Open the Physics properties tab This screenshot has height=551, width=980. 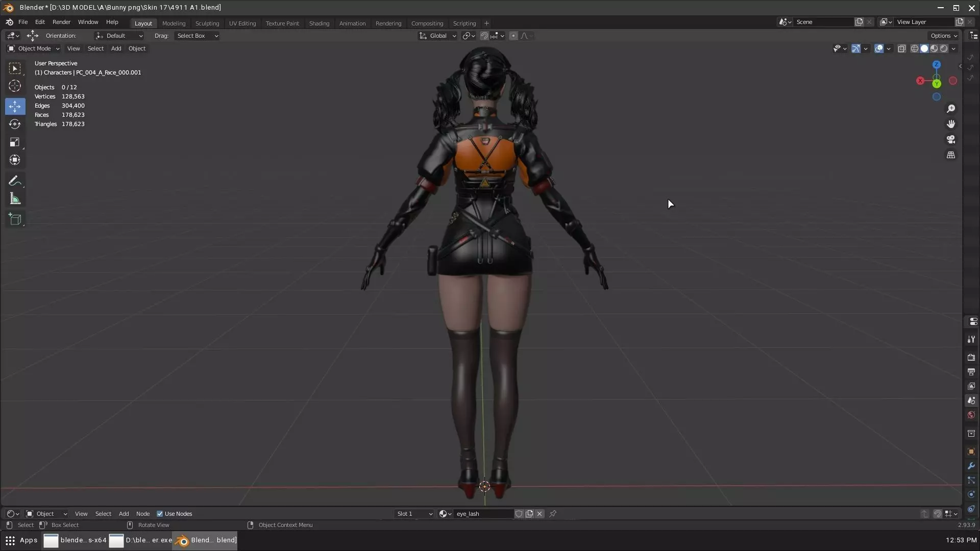point(971,494)
